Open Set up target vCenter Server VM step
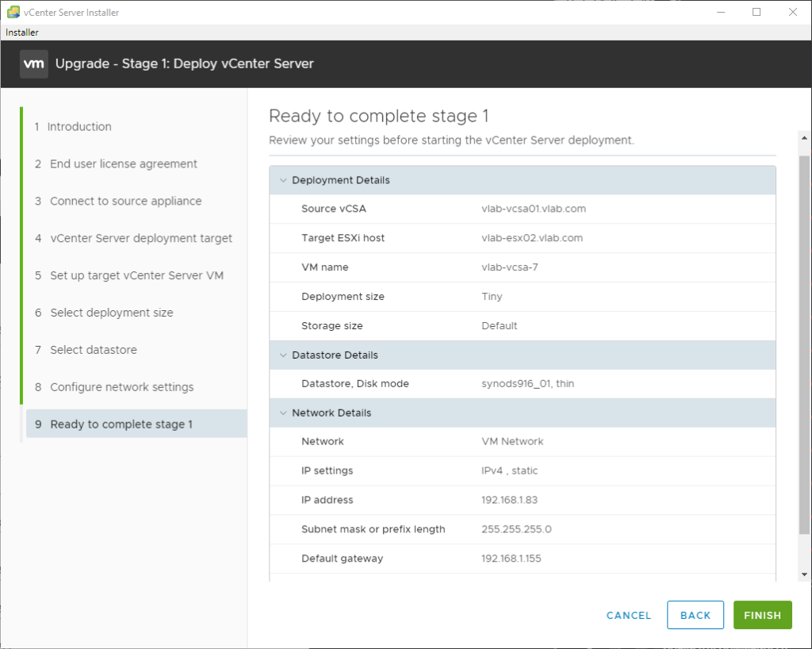The width and height of the screenshot is (812, 649). click(129, 275)
